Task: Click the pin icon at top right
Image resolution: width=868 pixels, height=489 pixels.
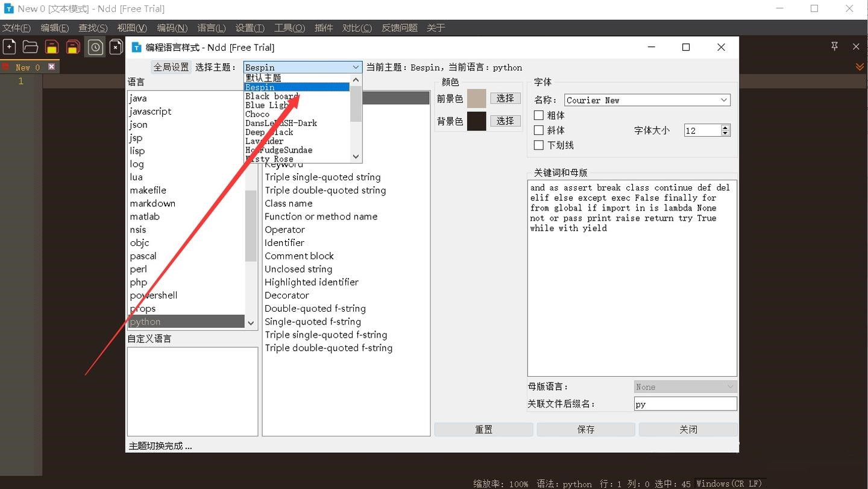Action: 834,46
